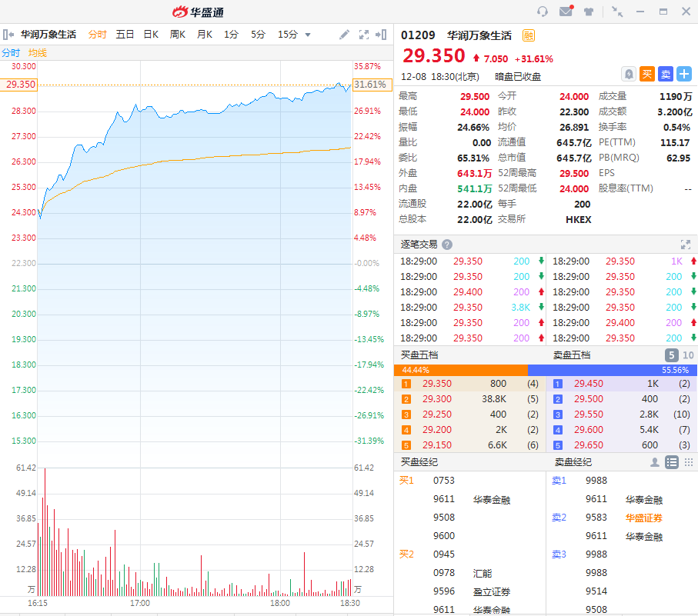The image size is (698, 616).
Task: Click the 华盛证券 broker name
Action: coord(643,518)
